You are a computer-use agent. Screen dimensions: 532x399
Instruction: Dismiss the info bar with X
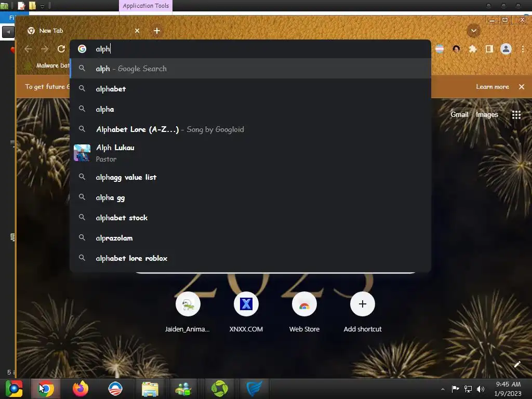pyautogui.click(x=522, y=87)
